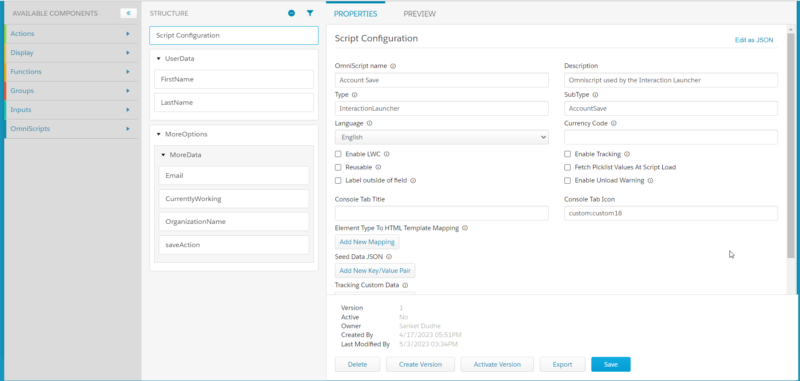800x381 pixels.
Task: Collapse the Available Components panel
Action: coord(129,13)
